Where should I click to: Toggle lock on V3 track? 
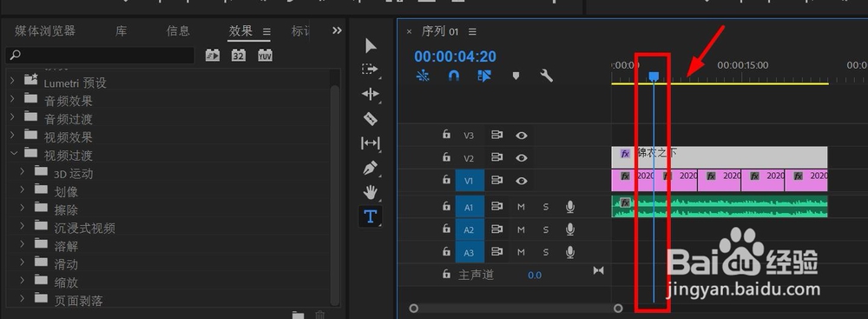446,135
